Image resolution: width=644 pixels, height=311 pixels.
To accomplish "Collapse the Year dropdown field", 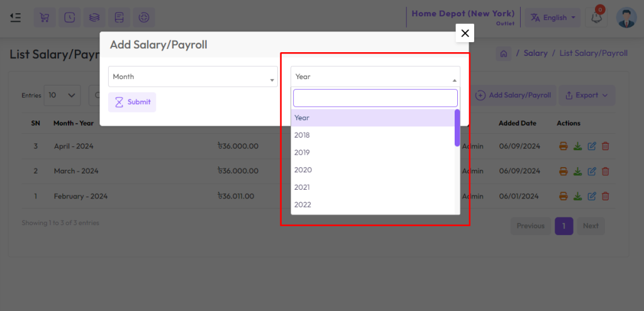I will pos(375,76).
